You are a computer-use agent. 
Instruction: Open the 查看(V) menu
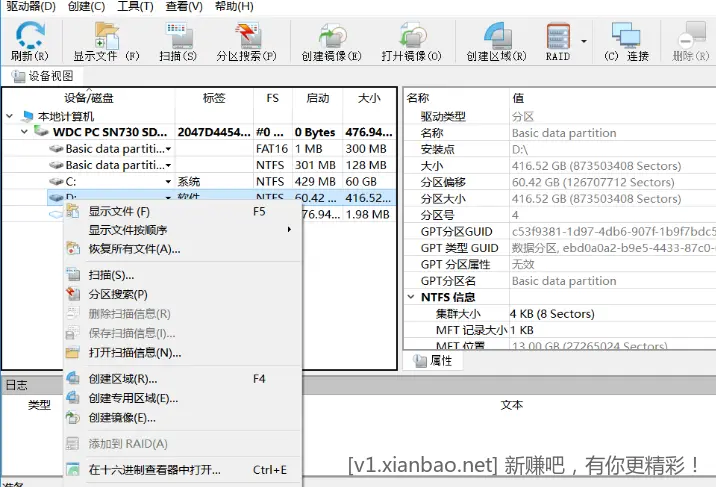184,6
